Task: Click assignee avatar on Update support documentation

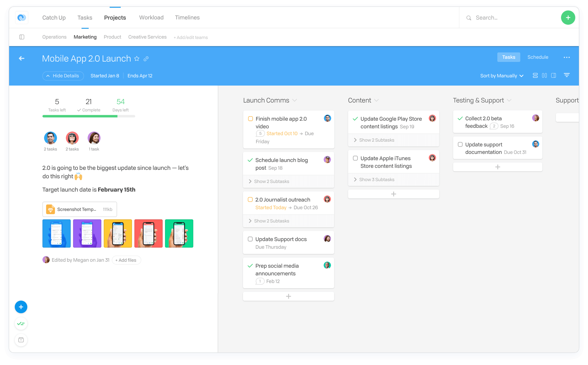Action: pyautogui.click(x=536, y=144)
